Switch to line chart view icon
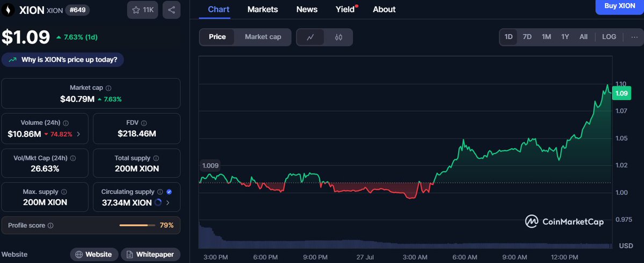This screenshot has width=644, height=263. pos(310,37)
